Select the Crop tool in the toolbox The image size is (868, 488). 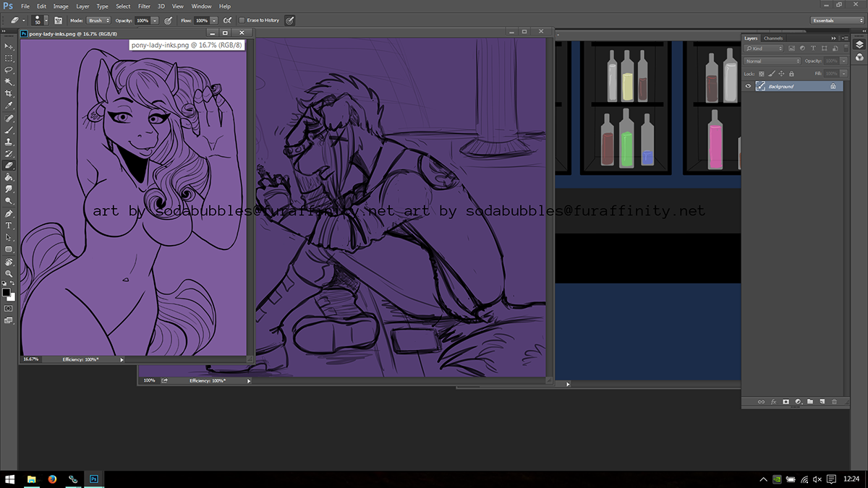(x=9, y=94)
